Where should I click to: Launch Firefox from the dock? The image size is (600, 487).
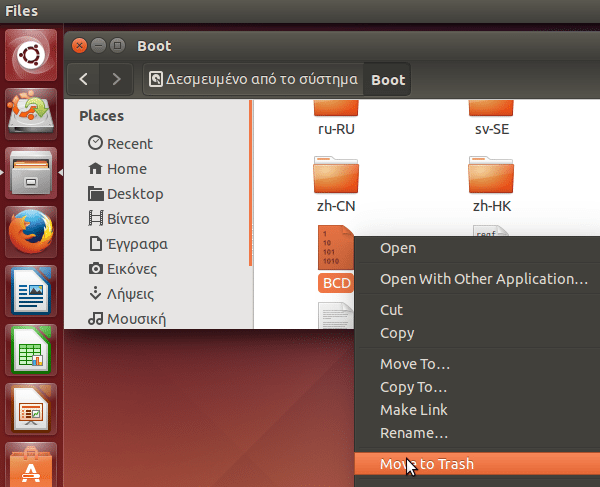click(x=33, y=235)
